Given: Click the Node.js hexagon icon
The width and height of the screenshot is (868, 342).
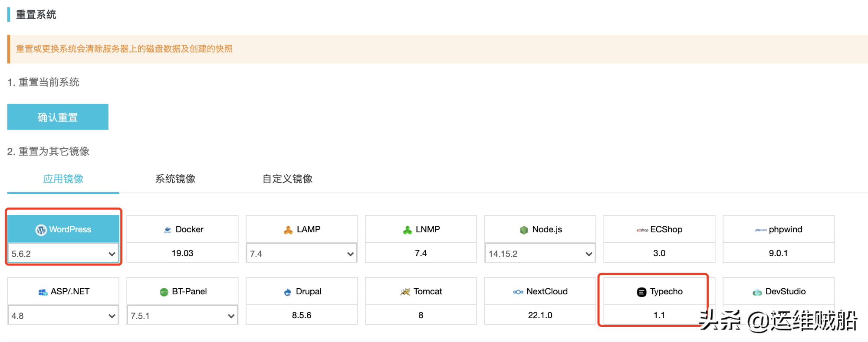Looking at the screenshot, I should [x=524, y=230].
